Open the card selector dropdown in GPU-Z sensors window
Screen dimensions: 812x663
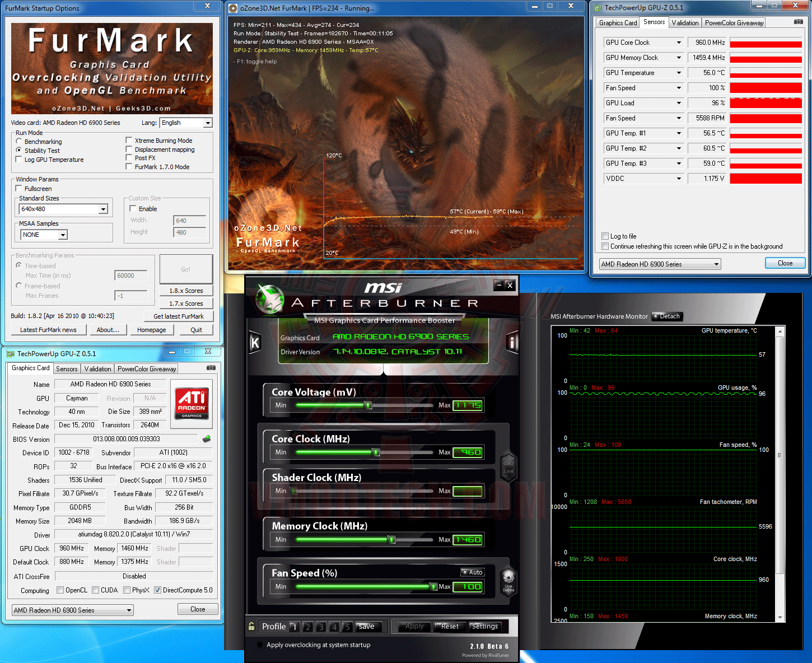pyautogui.click(x=660, y=264)
